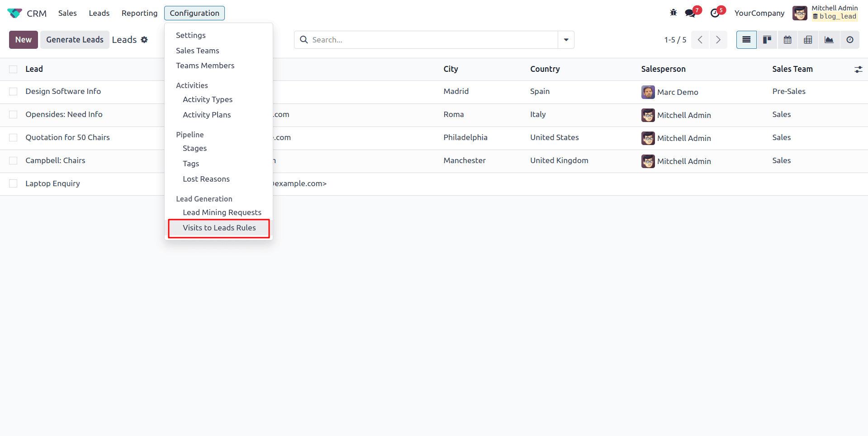This screenshot has width=868, height=436.
Task: Open the debug bug menu
Action: coord(673,13)
